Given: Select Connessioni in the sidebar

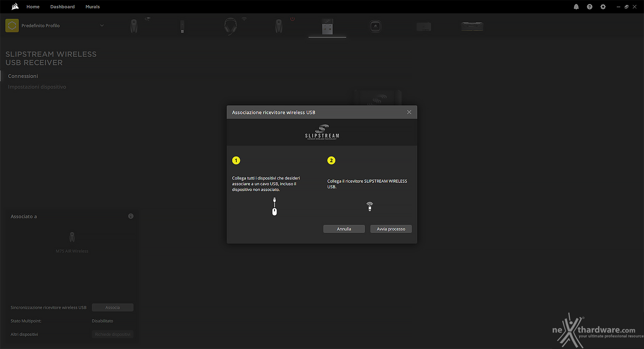Looking at the screenshot, I should click(23, 76).
